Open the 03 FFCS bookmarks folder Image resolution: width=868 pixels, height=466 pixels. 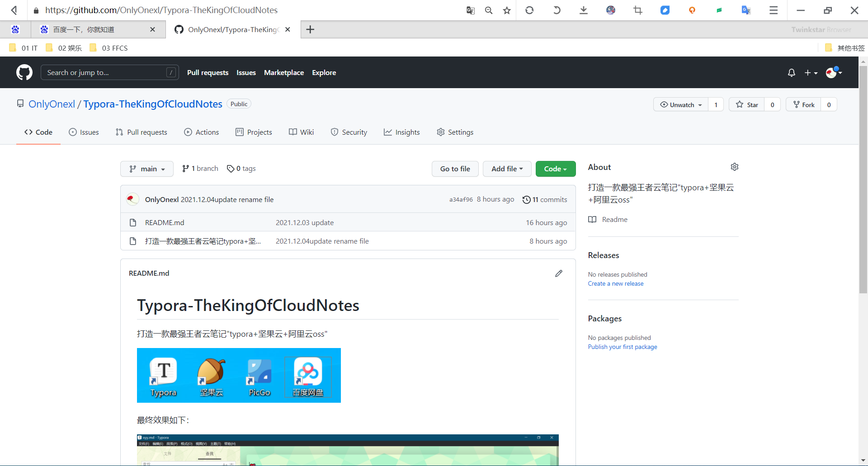point(108,48)
